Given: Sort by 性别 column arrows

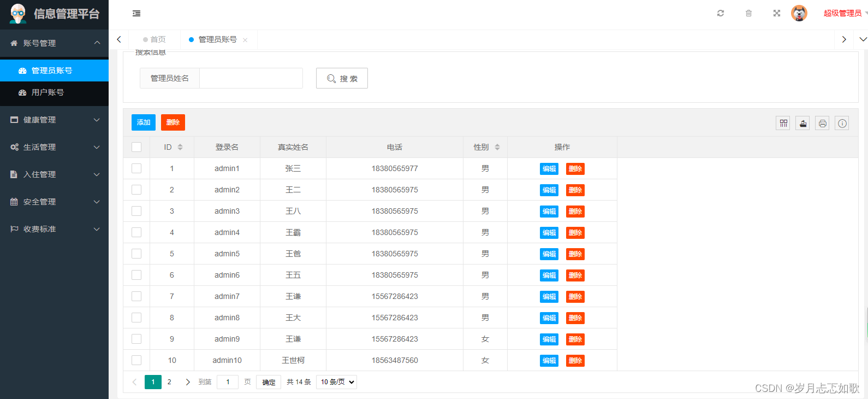Looking at the screenshot, I should click(497, 147).
